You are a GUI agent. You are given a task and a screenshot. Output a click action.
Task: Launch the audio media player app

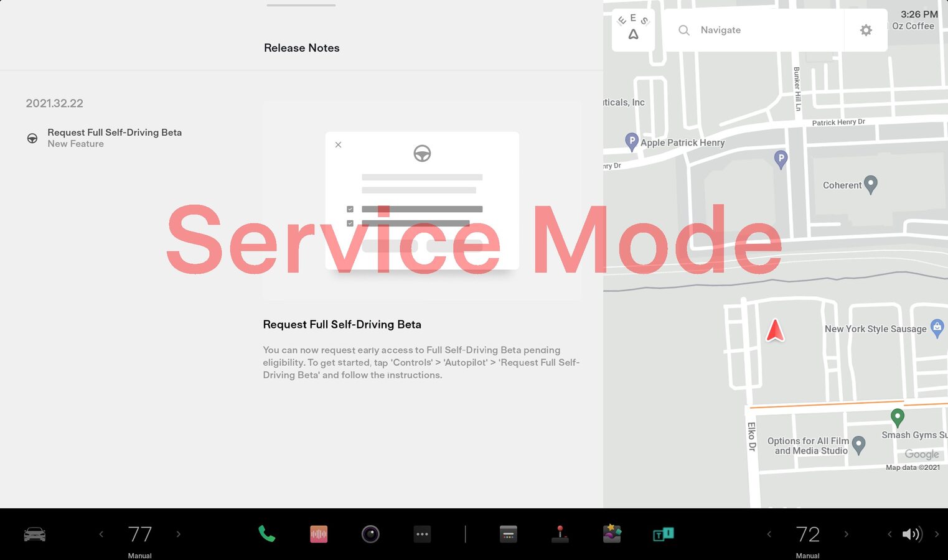[319, 534]
